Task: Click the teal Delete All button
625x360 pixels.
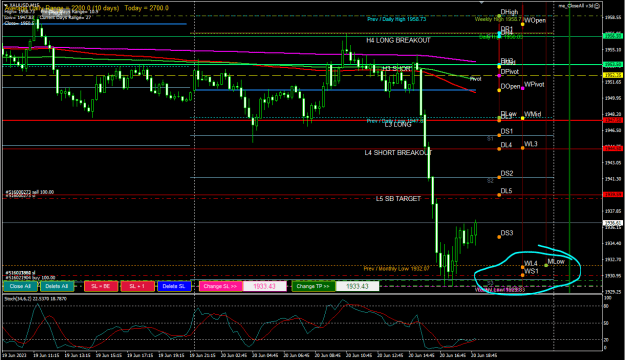Action: [x=57, y=286]
